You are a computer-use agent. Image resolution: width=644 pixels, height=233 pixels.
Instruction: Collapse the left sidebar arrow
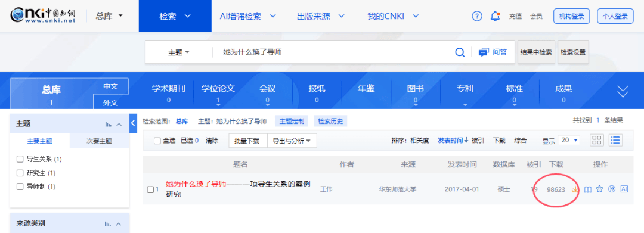coord(133,123)
